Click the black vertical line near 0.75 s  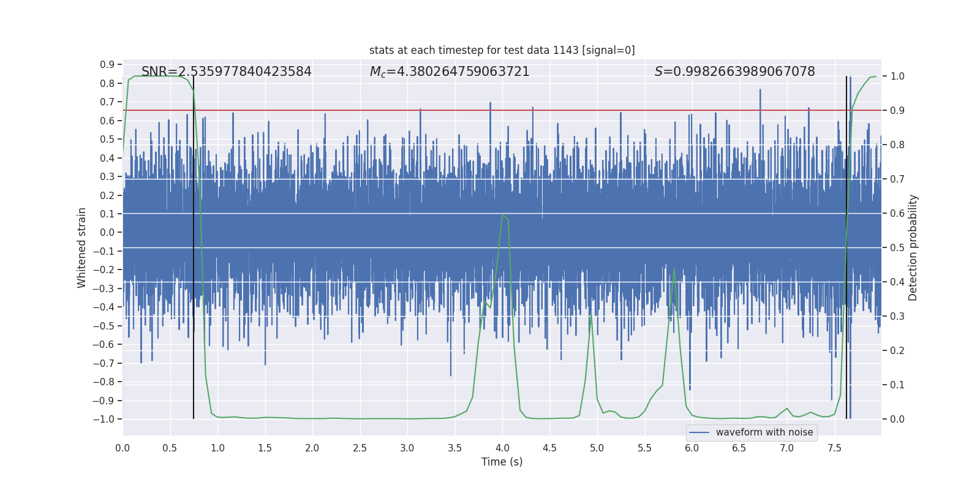[x=194, y=247]
